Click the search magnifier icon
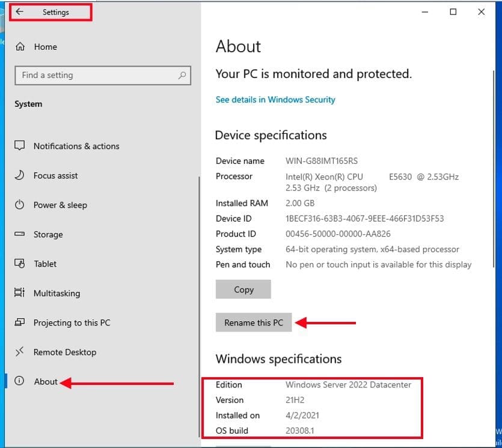502x448 pixels. click(x=182, y=76)
